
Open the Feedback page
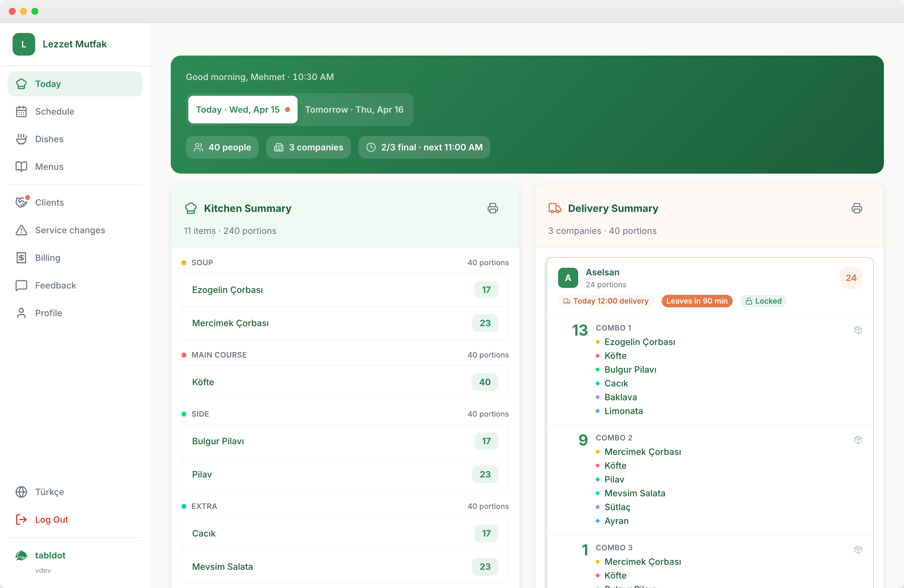75,285
